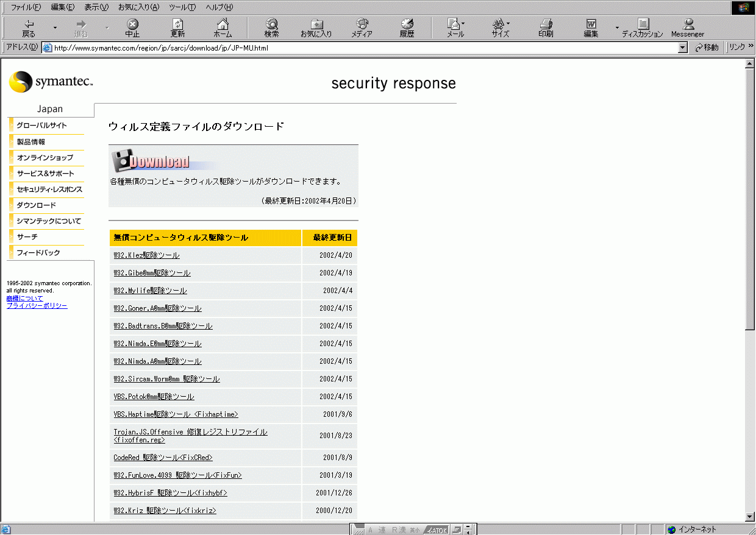756x535 pixels.
Task: Open VBS.Haptime駆除ツール Fixhaptime link
Action: (176, 414)
